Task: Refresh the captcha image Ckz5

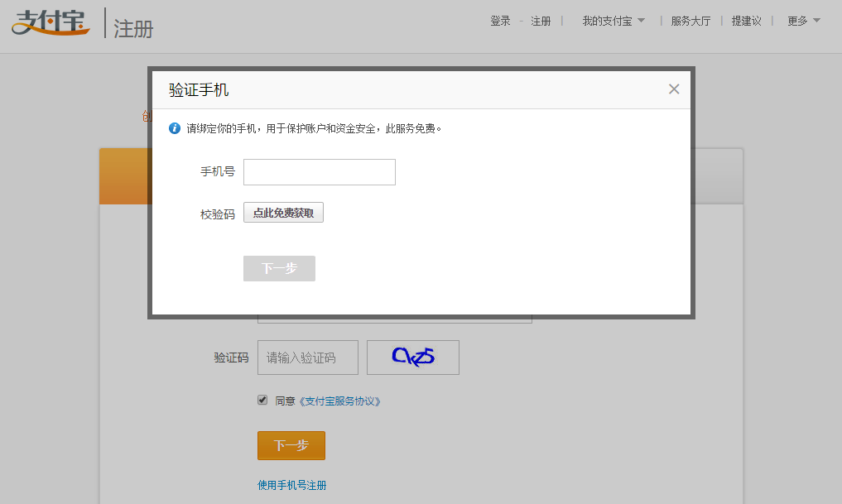Action: tap(413, 358)
